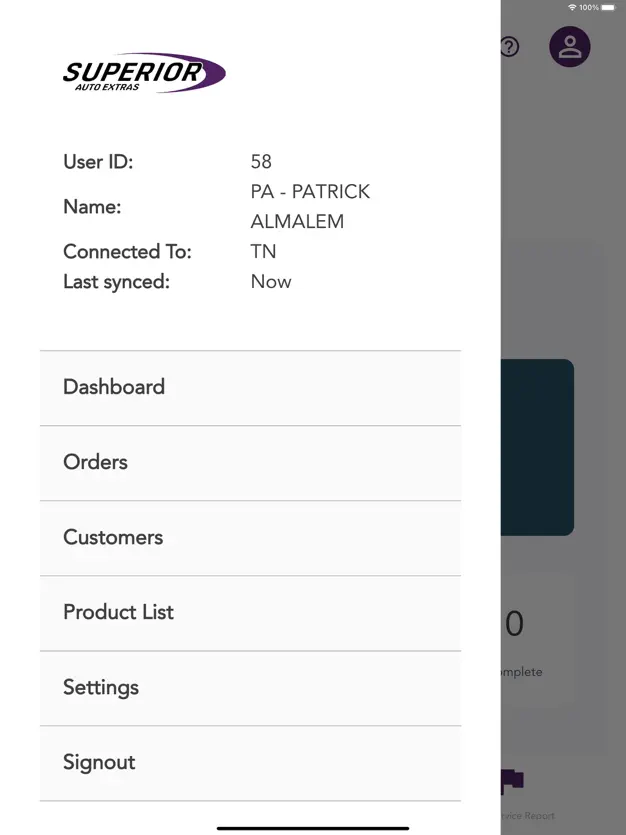626x835 pixels.
Task: Tap the Connected To value TN
Action: tap(263, 252)
